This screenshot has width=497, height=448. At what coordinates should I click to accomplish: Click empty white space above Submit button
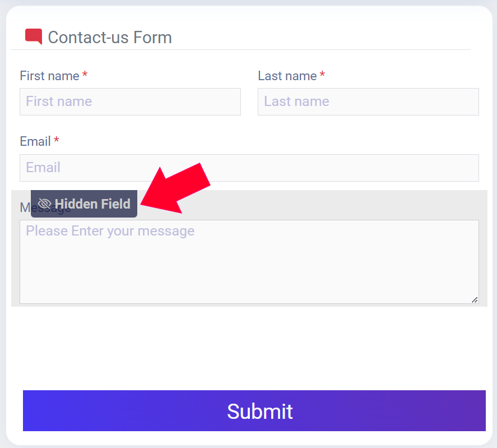(x=249, y=348)
